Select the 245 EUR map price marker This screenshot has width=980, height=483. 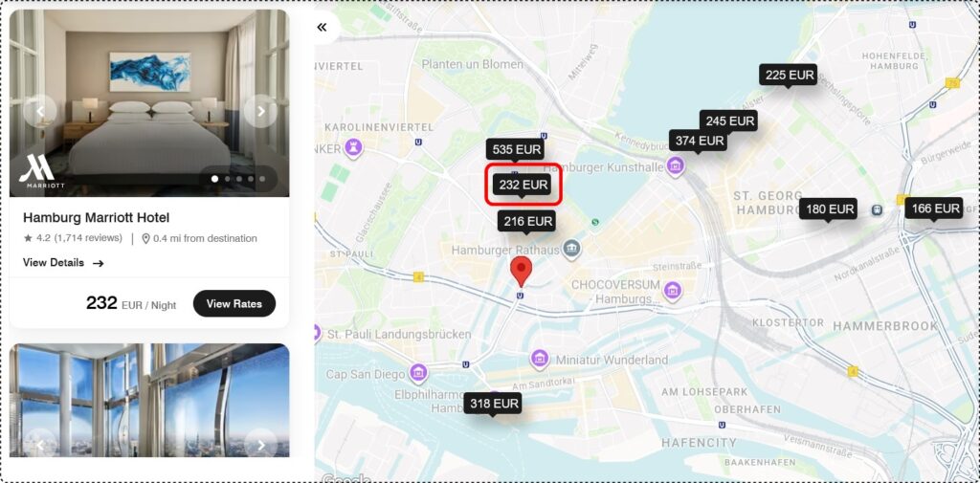[x=728, y=121]
